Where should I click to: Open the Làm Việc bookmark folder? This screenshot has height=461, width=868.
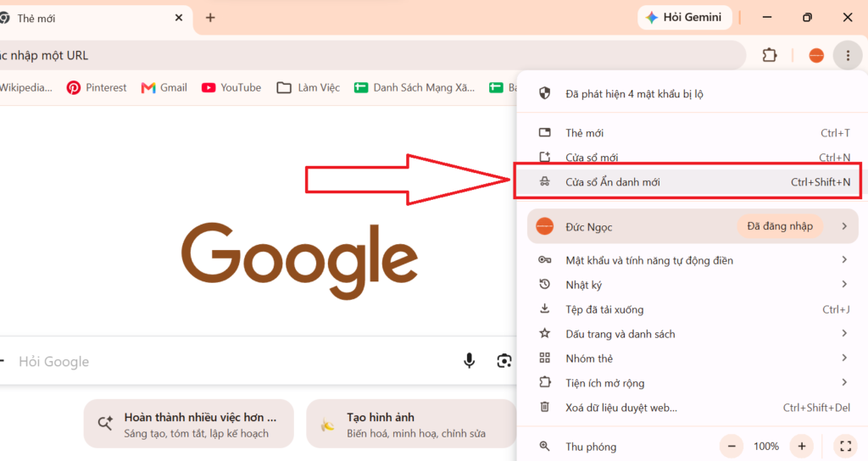point(309,87)
